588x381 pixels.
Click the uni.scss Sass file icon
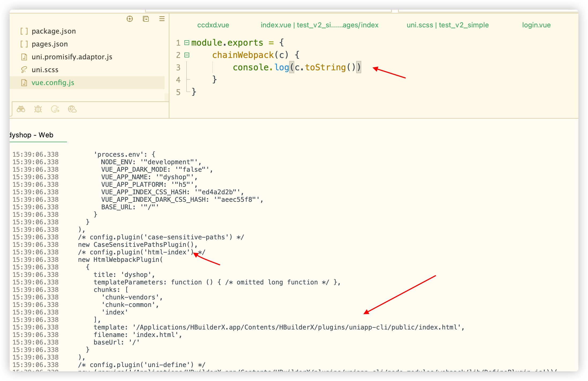tap(24, 70)
